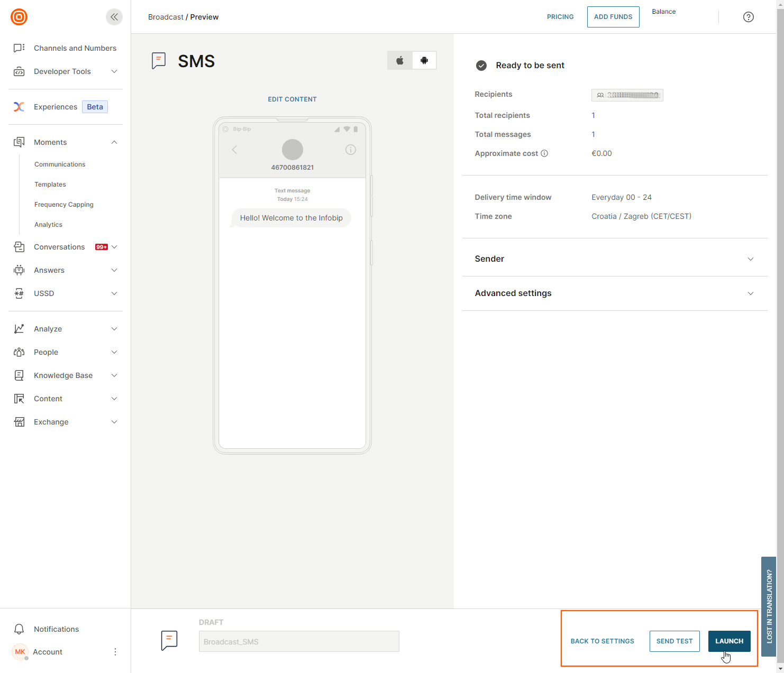Click the Infobip logo icon
The width and height of the screenshot is (784, 673).
[x=19, y=17]
